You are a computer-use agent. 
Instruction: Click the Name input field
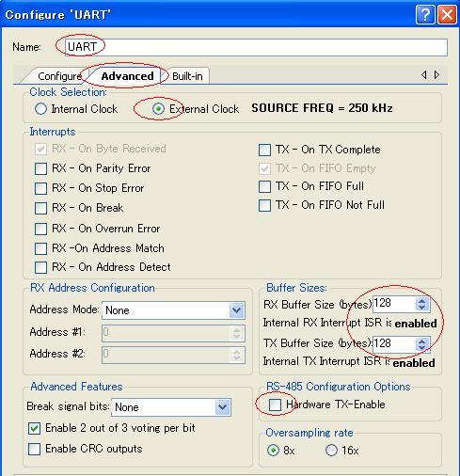pos(256,47)
